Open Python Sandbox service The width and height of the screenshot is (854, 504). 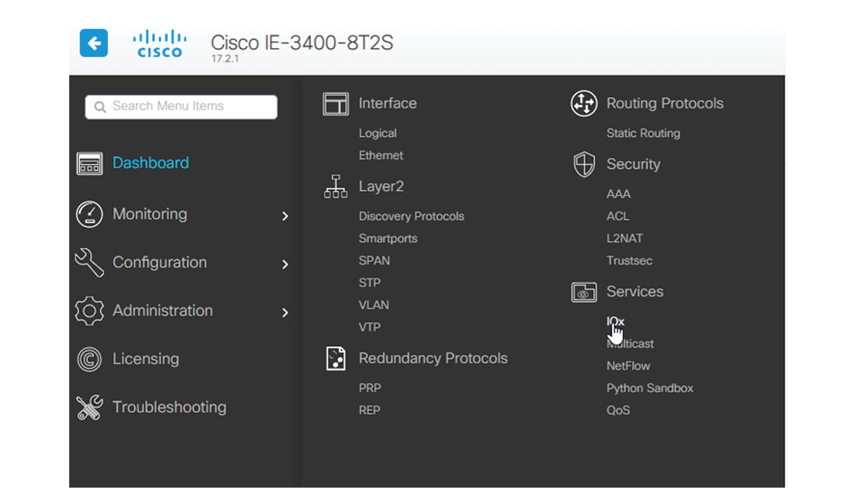650,388
